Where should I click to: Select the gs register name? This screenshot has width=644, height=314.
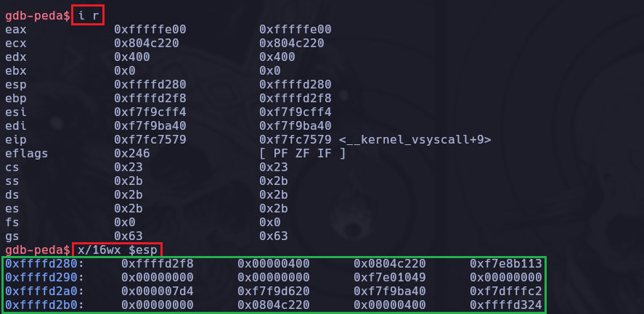[x=12, y=236]
